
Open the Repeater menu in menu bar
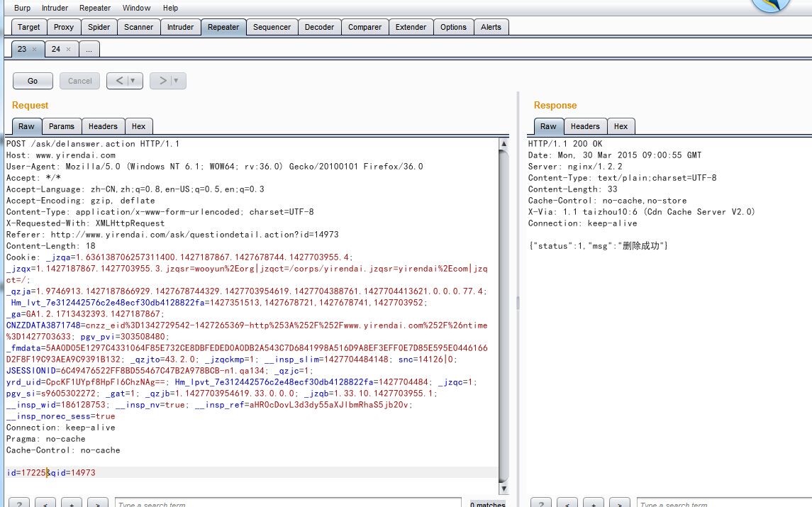coord(95,8)
